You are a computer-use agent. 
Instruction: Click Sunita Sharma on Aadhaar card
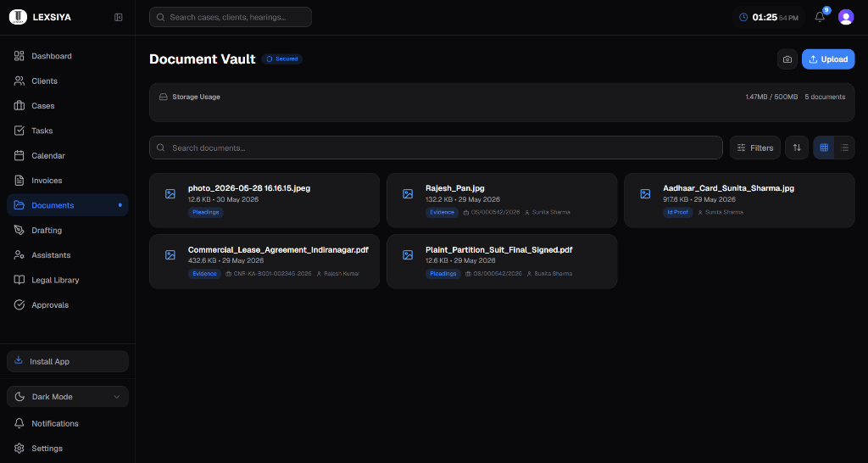point(724,212)
